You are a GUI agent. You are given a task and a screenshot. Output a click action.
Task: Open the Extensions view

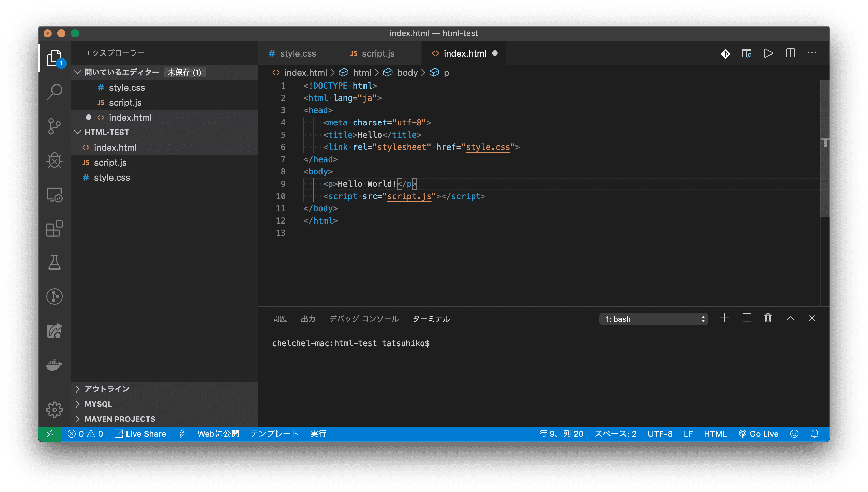(55, 229)
